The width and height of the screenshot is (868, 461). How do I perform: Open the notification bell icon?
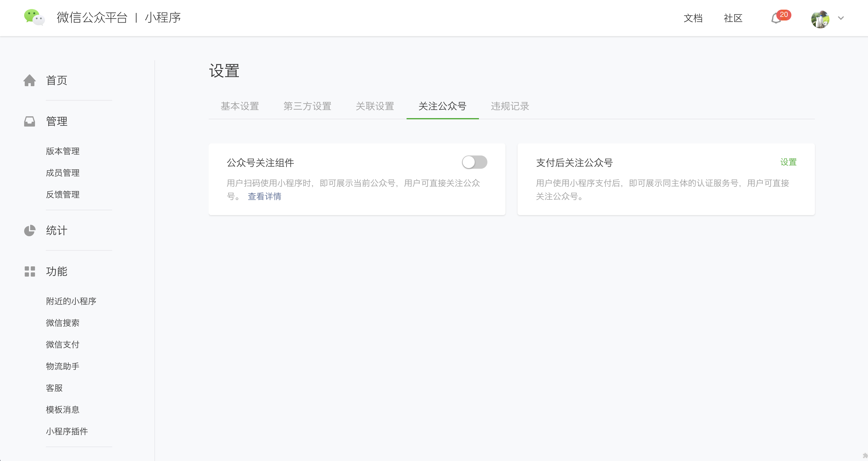click(776, 18)
